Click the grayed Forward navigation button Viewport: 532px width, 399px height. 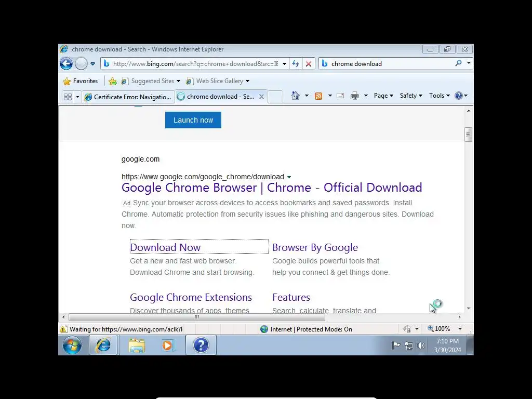click(81, 63)
